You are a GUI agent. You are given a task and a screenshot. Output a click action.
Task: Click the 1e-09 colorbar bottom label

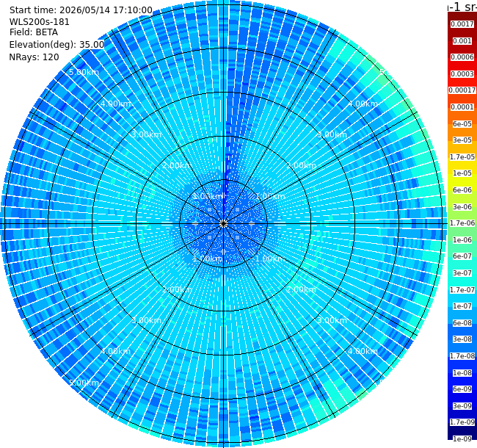pos(462,439)
